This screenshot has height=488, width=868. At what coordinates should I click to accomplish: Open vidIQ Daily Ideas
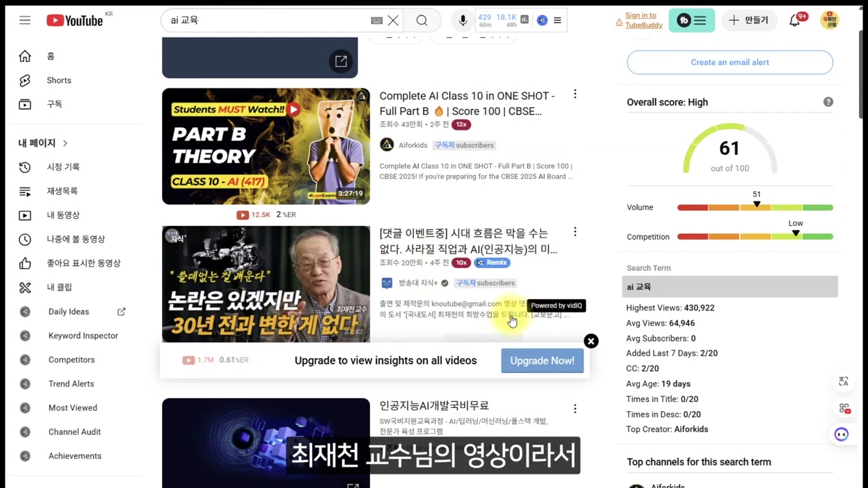[x=68, y=312]
